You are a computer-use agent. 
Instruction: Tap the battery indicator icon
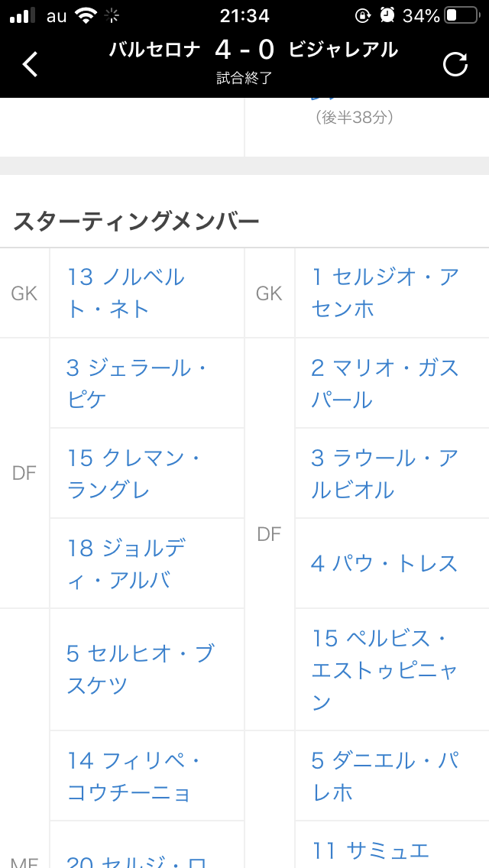(461, 15)
